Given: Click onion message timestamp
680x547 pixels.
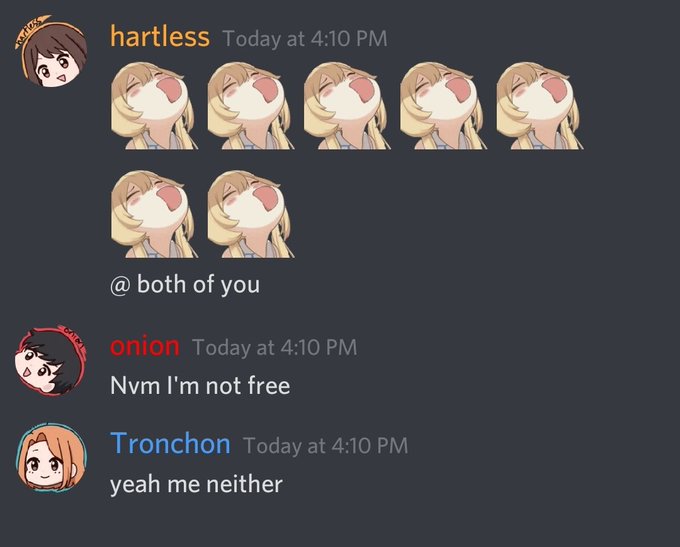Looking at the screenshot, I should (x=275, y=347).
